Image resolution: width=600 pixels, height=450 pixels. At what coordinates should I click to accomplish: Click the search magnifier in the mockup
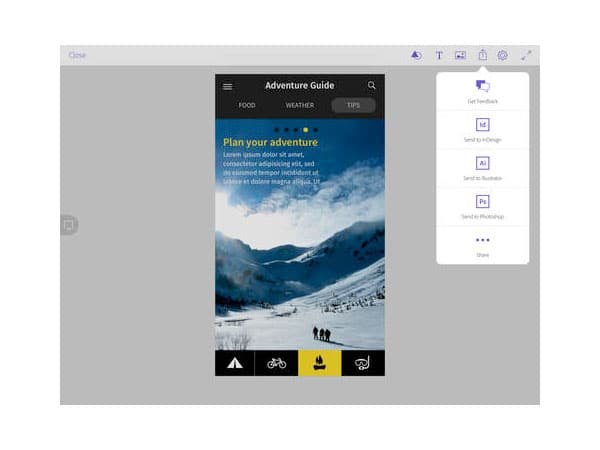pyautogui.click(x=372, y=86)
